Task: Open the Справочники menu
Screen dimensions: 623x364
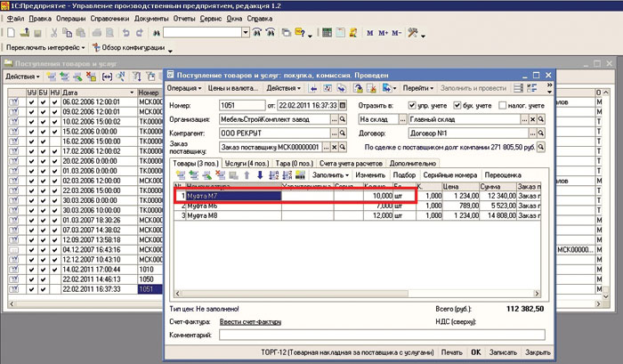Action: tap(109, 19)
